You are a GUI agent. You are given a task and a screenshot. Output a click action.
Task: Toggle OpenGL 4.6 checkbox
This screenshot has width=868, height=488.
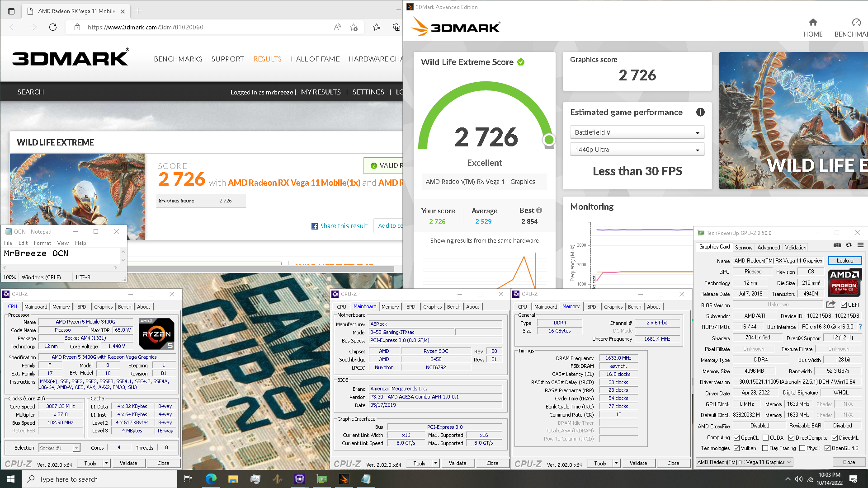(x=827, y=448)
